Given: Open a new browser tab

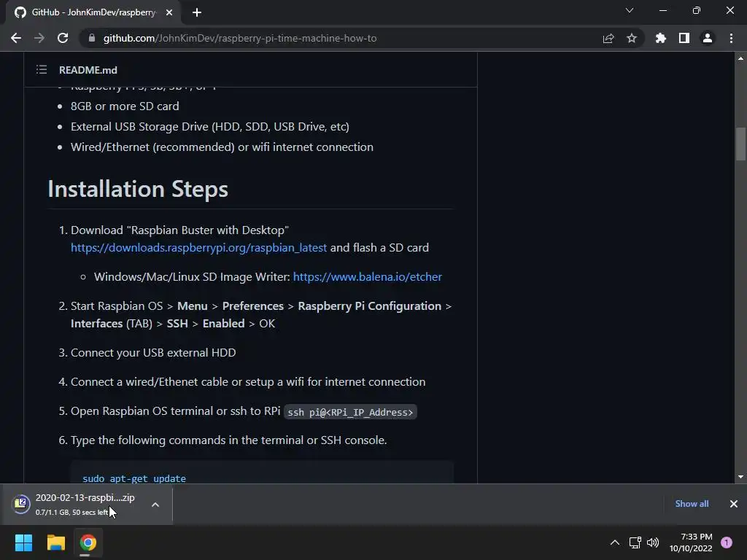Looking at the screenshot, I should (197, 12).
